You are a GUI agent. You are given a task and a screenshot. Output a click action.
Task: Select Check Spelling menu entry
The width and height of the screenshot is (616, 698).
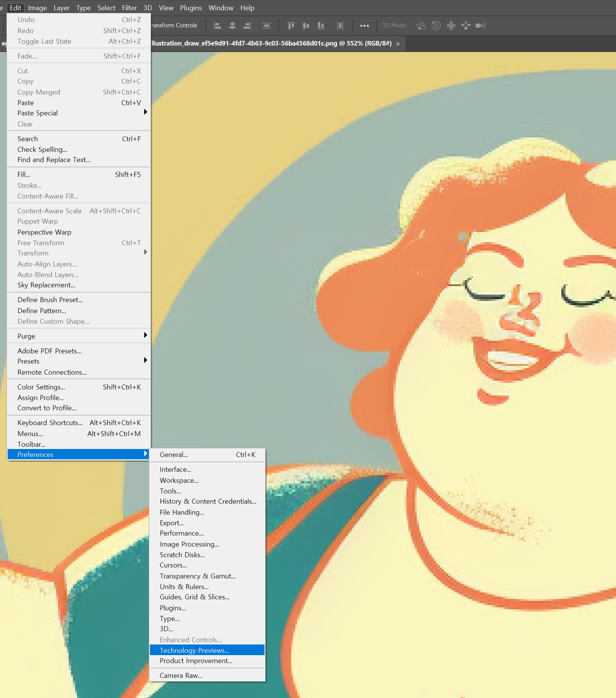click(x=79, y=150)
